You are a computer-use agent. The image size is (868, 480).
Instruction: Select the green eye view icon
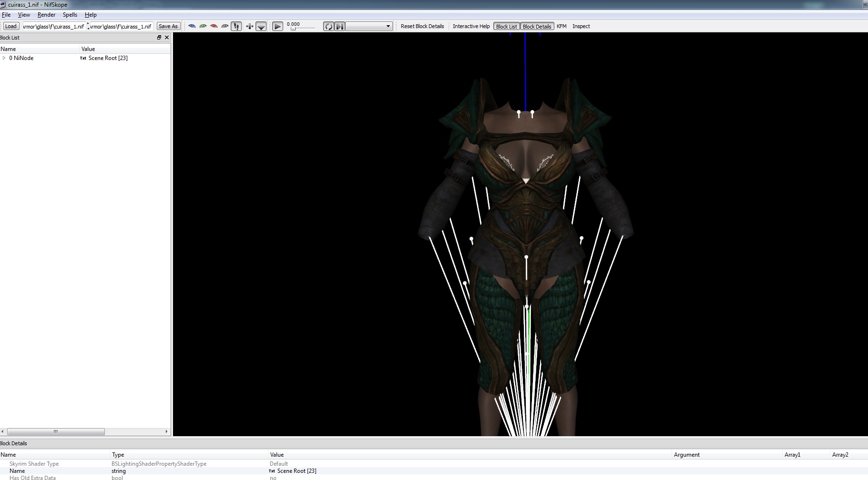[x=203, y=26]
